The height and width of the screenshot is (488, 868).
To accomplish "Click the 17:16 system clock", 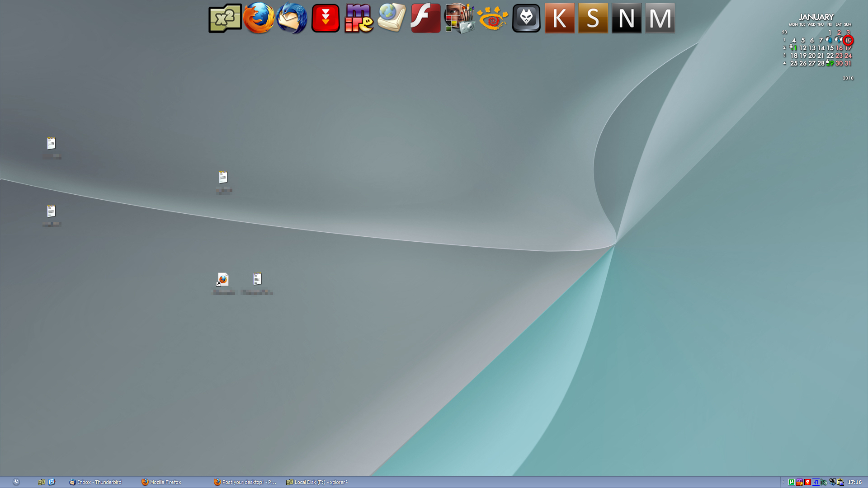I will click(x=854, y=482).
